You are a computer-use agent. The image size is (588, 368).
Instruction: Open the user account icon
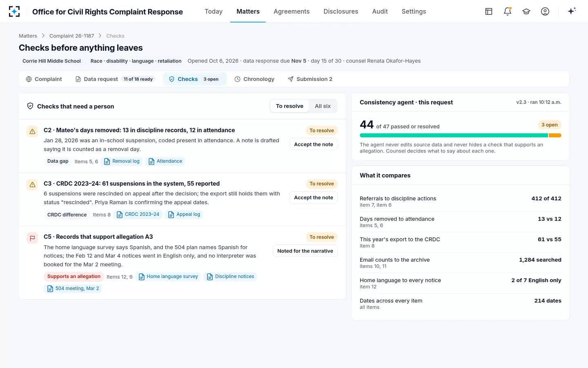tap(545, 11)
